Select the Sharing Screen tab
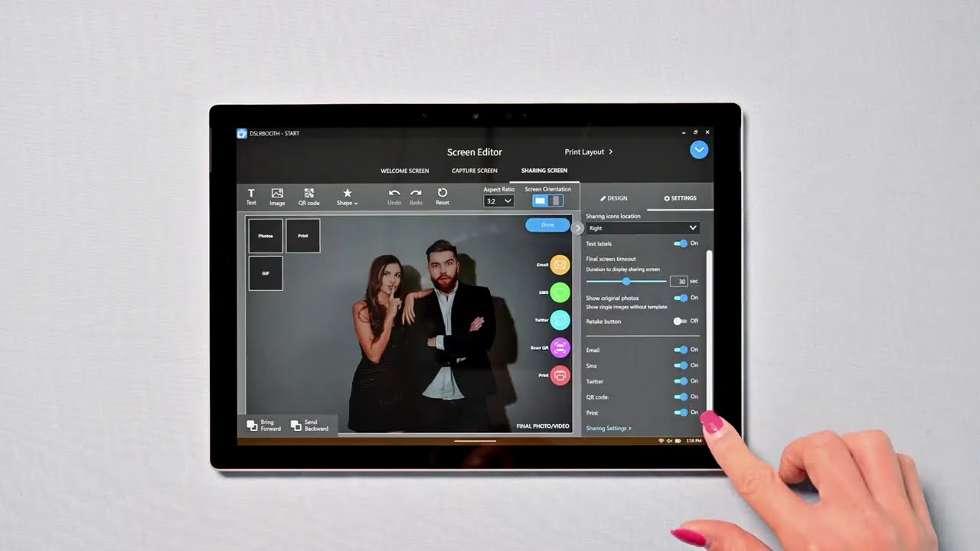 coord(544,171)
